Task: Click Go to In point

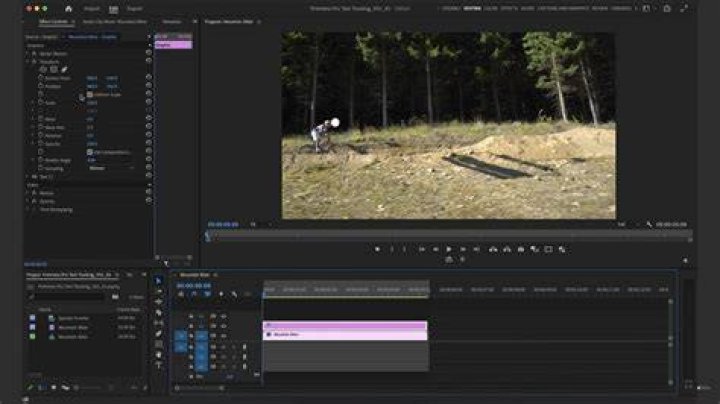Action: point(422,249)
